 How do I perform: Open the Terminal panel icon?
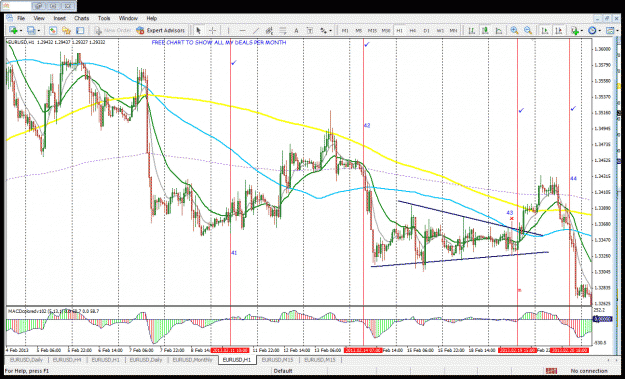80,30
